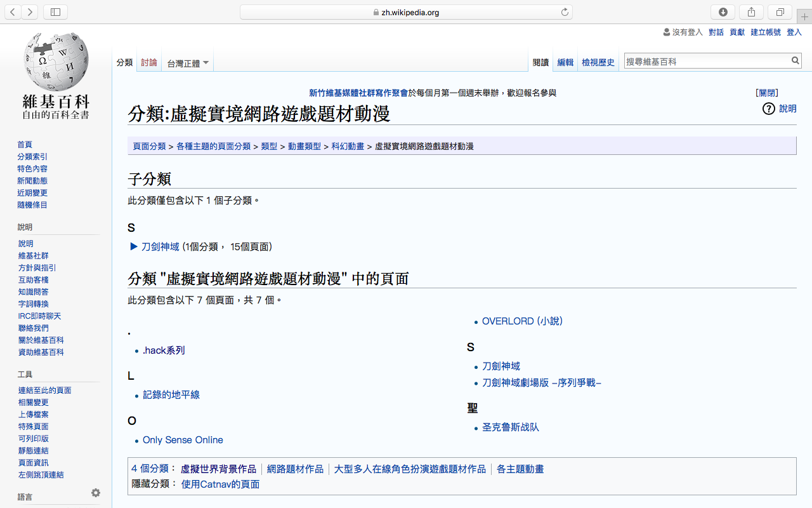
Task: Open 特色內容 in the sidebar
Action: click(x=32, y=169)
